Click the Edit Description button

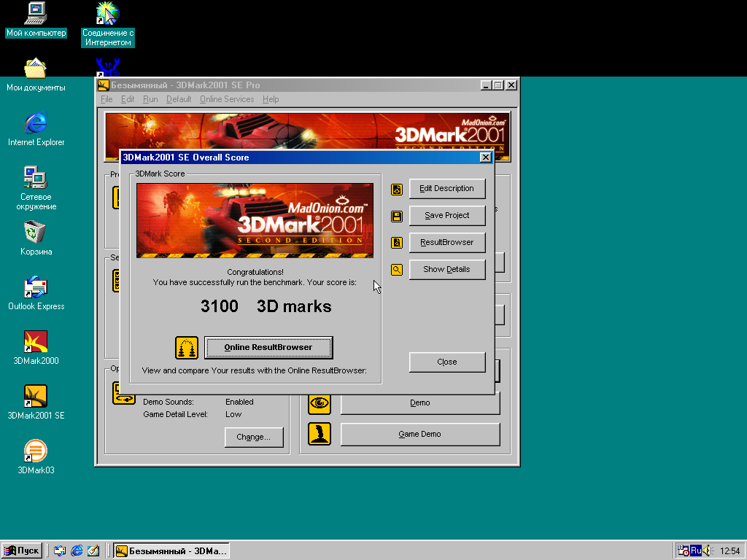(x=447, y=189)
